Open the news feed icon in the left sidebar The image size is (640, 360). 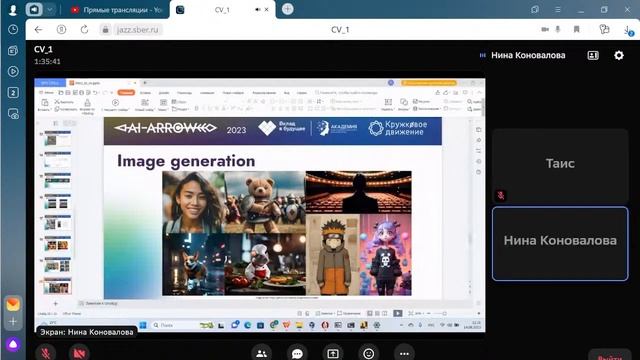pos(13,51)
